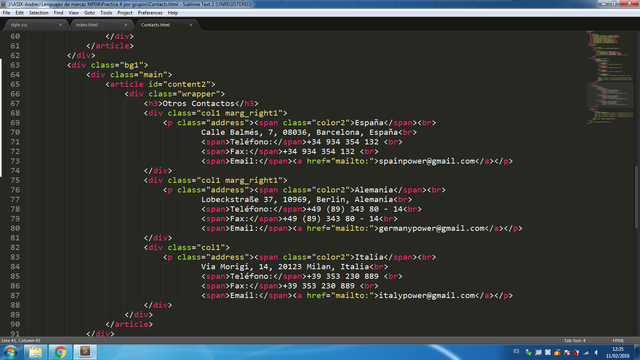Close the index.html tab
This screenshot has width=640, height=360.
pos(125,25)
